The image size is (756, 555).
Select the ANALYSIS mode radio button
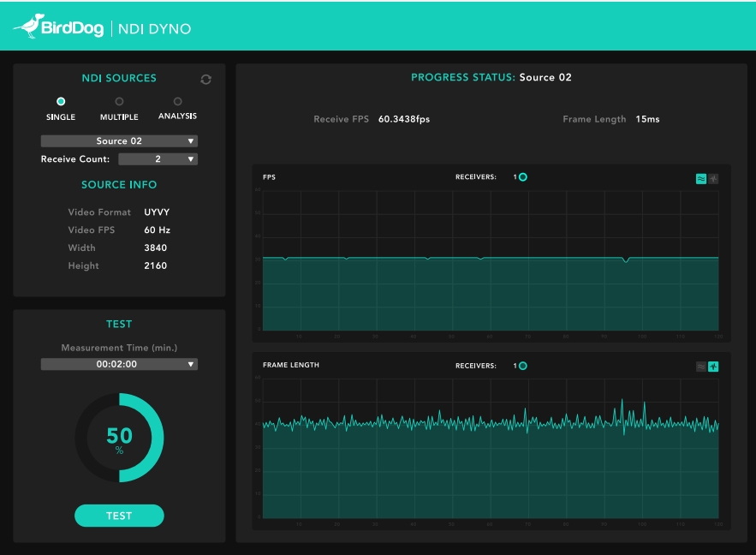[177, 102]
